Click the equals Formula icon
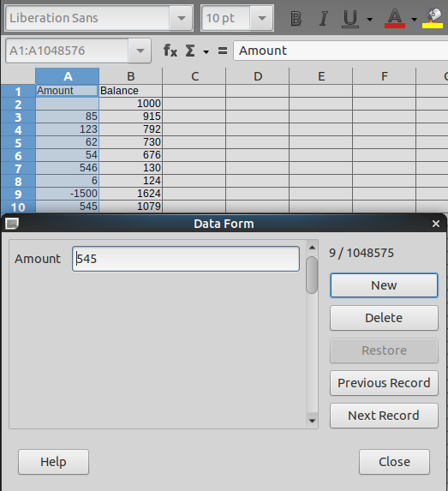The image size is (448, 491). coord(223,51)
